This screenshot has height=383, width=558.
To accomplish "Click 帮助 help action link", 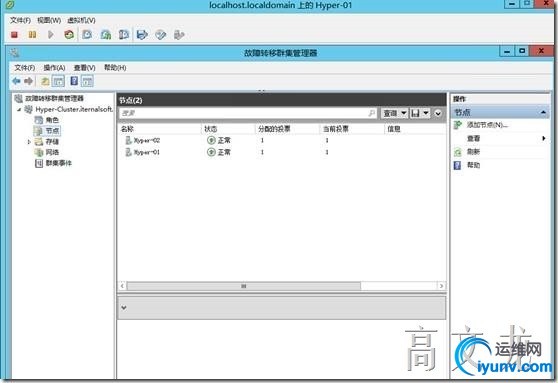I will coord(473,165).
